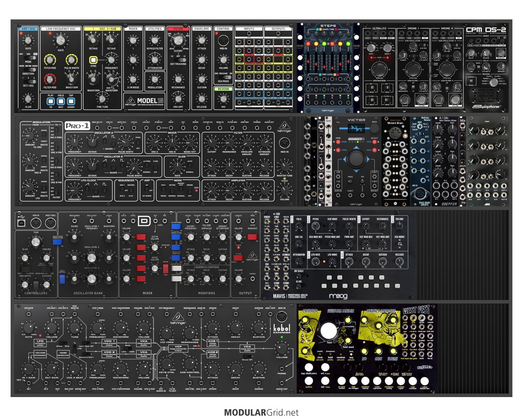Click the Model 15 REVERB MIX knob
Viewport: 523px width, 420px height.
223,99
